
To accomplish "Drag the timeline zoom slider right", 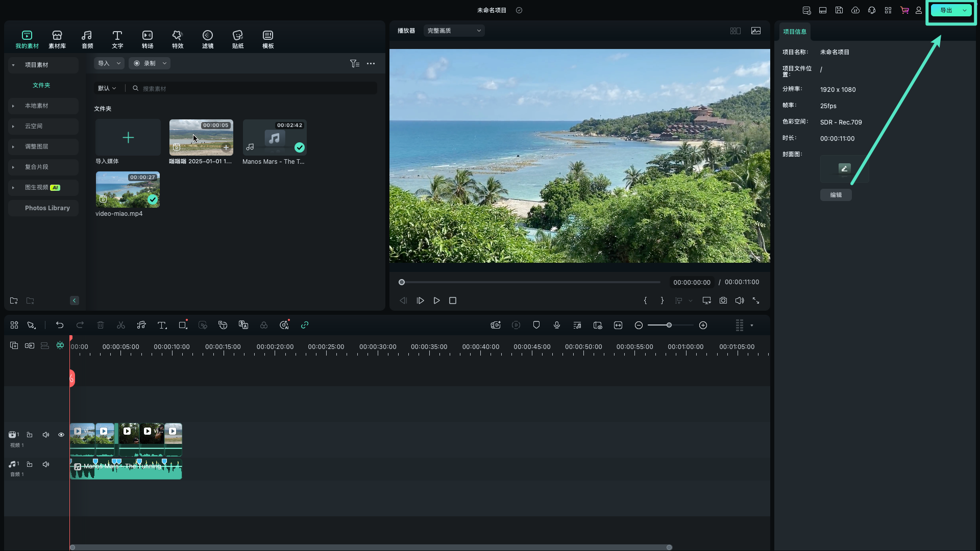I will coord(668,325).
